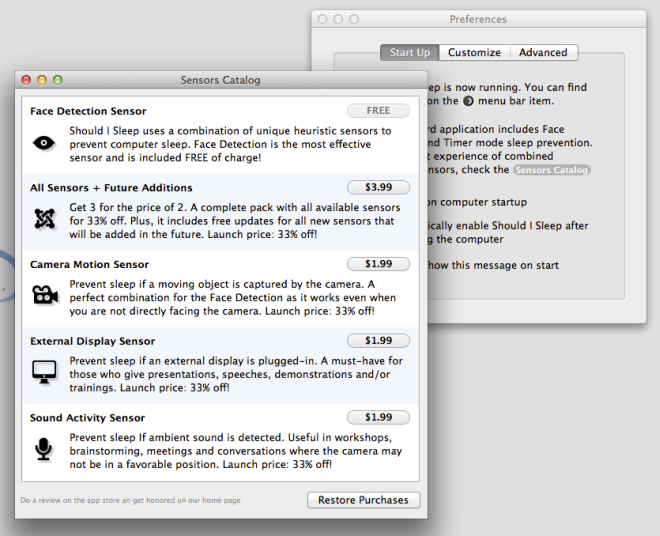Viewport: 660px width, 536px height.
Task: Click the app store review footer text
Action: click(x=130, y=500)
